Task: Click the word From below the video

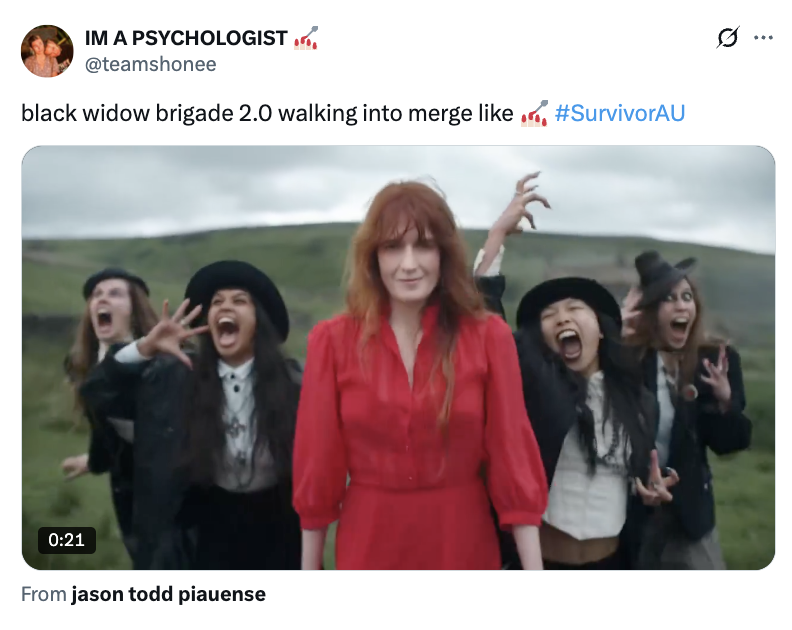Action: (44, 594)
